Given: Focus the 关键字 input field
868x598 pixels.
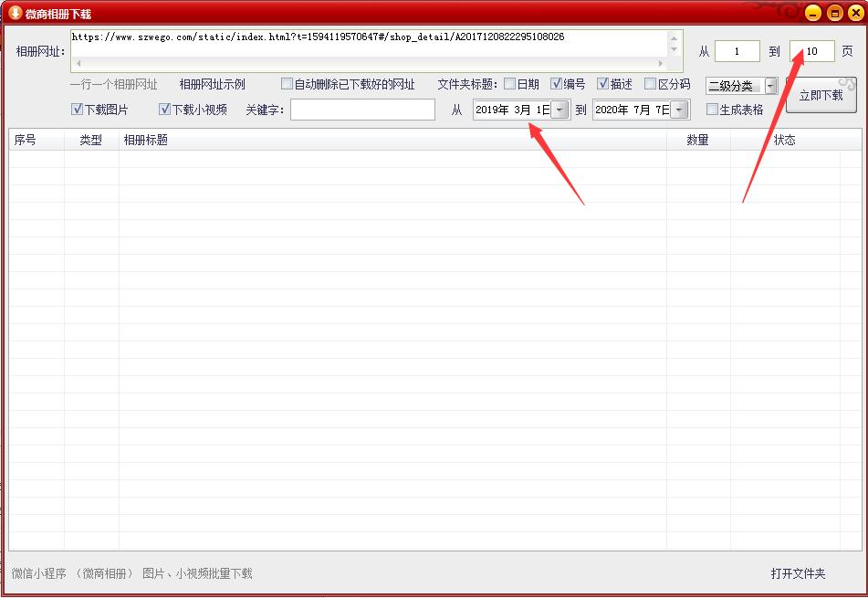Looking at the screenshot, I should 362,110.
